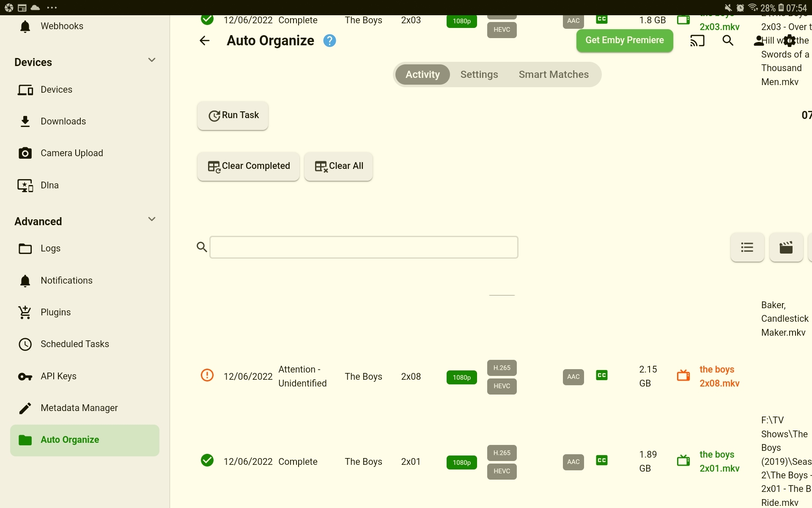Click the clapperboard filter icon button
The width and height of the screenshot is (812, 508).
pyautogui.click(x=786, y=247)
